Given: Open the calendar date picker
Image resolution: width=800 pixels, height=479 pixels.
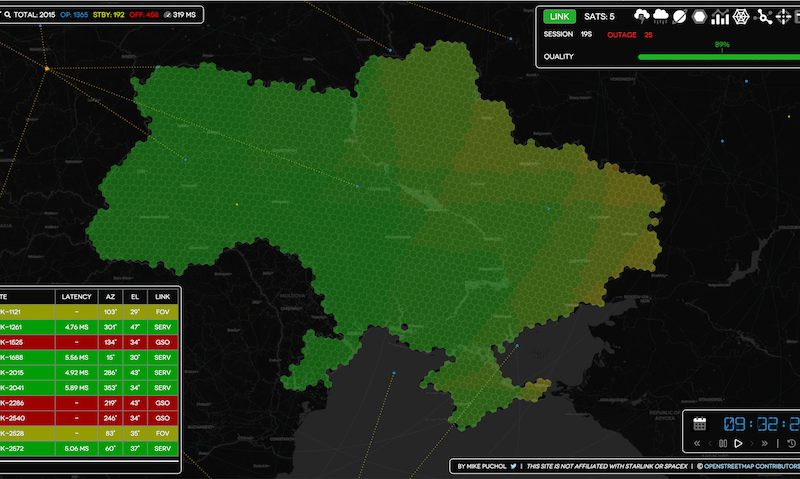Looking at the screenshot, I should coord(700,423).
